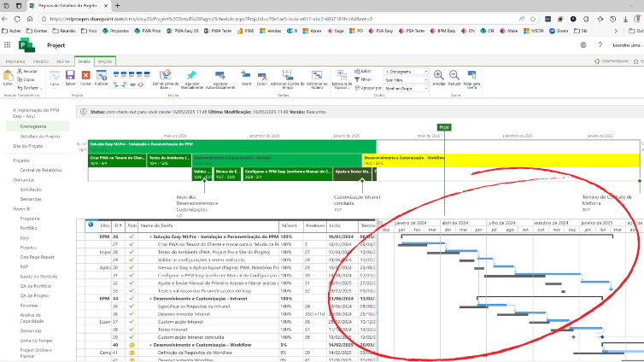Click Adicionar à Linha do Tempo icon
Viewport: 644px width, 362px height.
[287, 75]
